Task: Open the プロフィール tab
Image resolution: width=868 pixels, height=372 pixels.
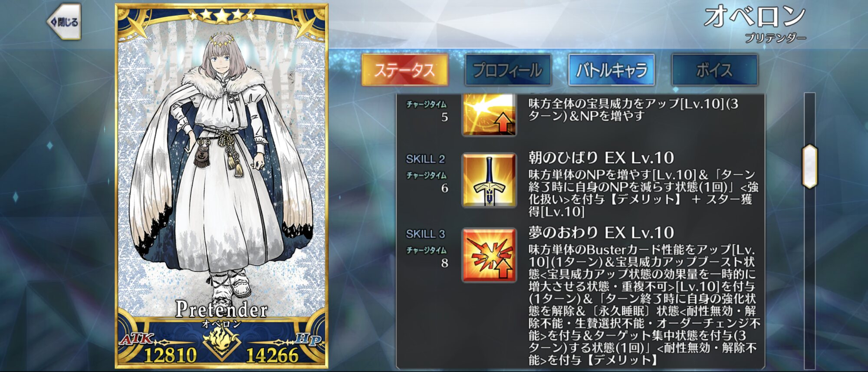Action: click(508, 70)
